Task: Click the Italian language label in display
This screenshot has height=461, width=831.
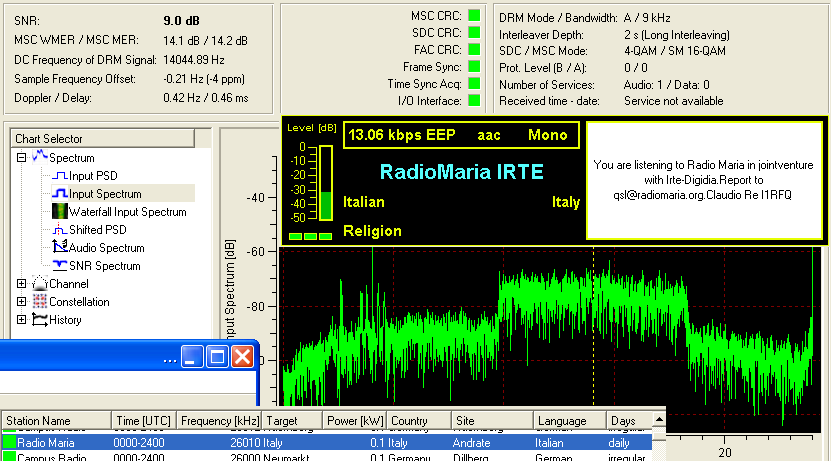Action: pyautogui.click(x=364, y=202)
